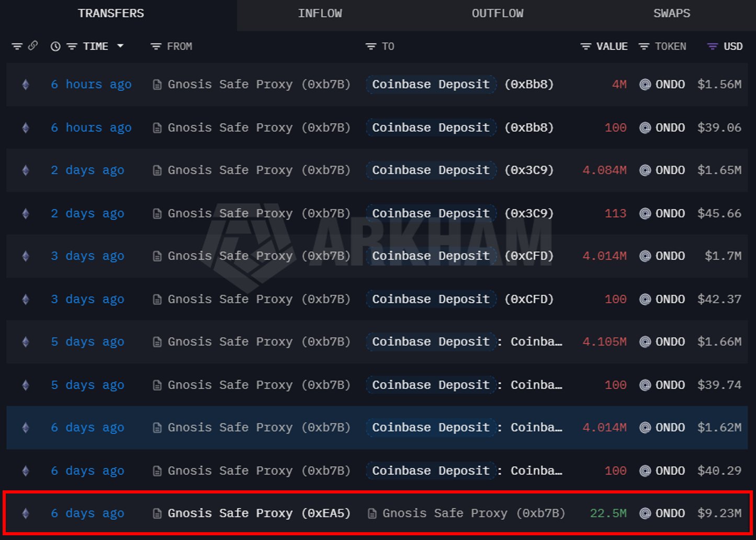Open Gnosis Safe Proxy (0xEA5) sender
The image size is (756, 540).
coord(259,513)
